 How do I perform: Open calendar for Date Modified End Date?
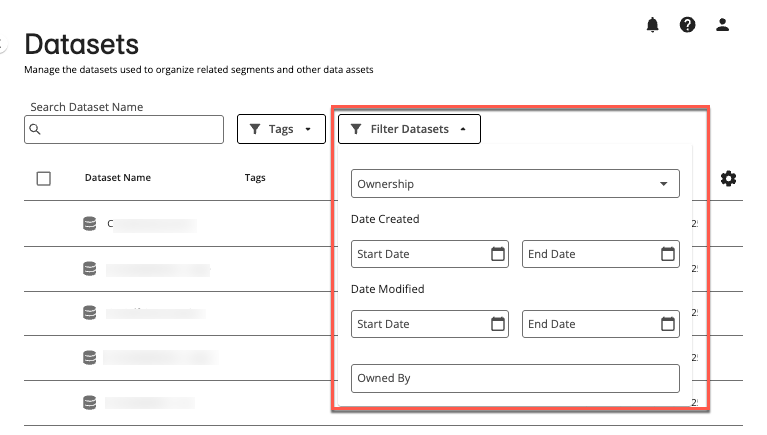[x=668, y=324]
